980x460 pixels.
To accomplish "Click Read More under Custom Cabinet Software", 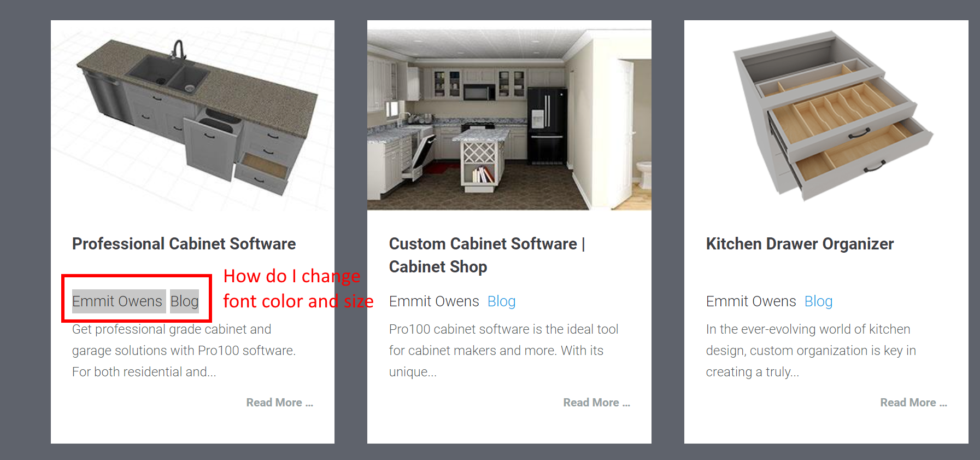I will 596,403.
